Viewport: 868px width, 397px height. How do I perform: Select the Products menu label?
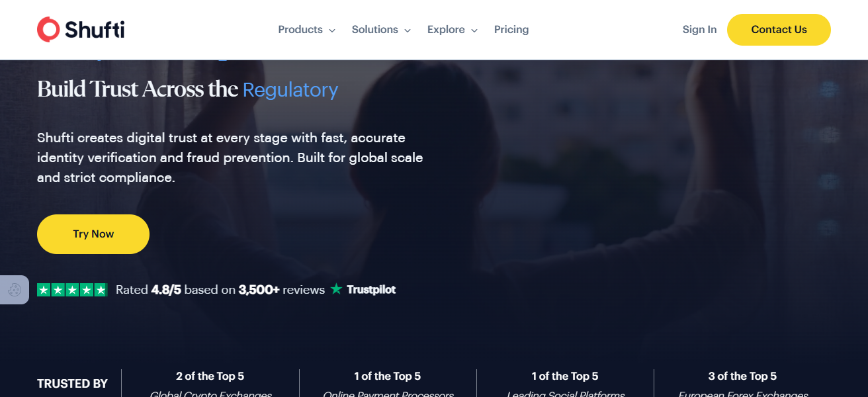point(300,30)
